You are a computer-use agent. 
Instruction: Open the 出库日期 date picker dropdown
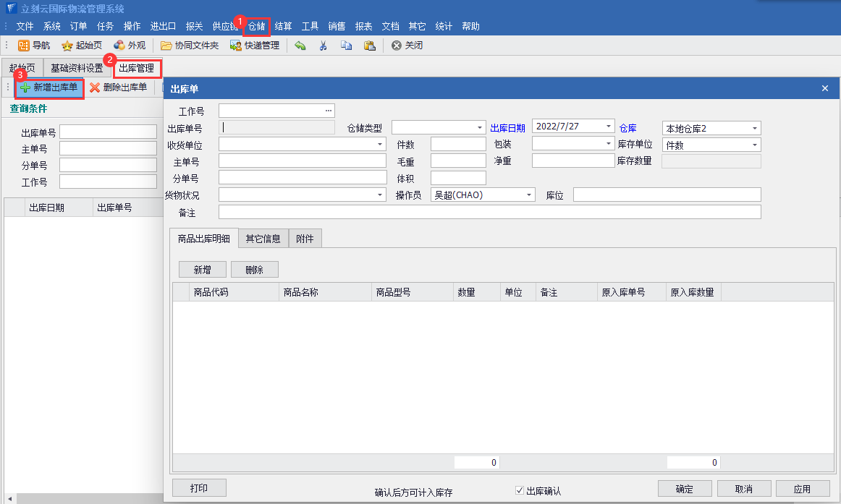(x=609, y=126)
